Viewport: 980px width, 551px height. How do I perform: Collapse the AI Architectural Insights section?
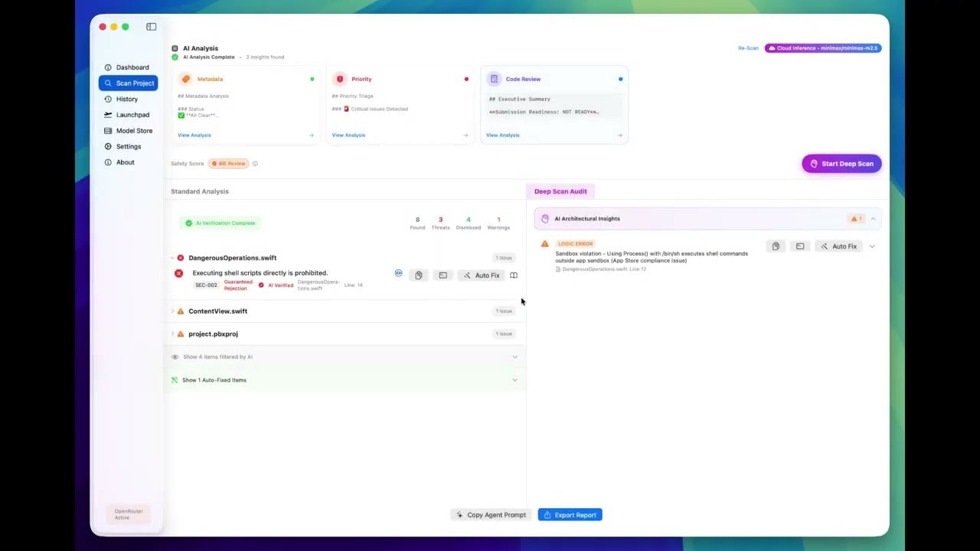[873, 219]
